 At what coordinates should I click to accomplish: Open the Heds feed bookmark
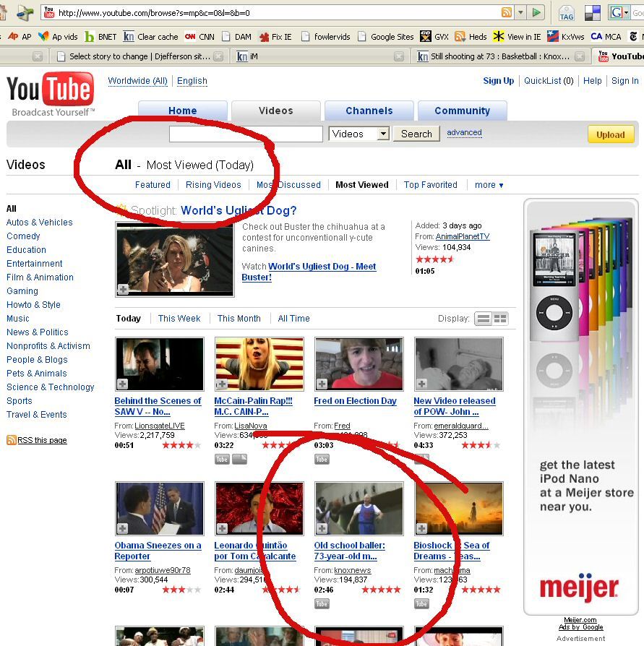pos(471,37)
